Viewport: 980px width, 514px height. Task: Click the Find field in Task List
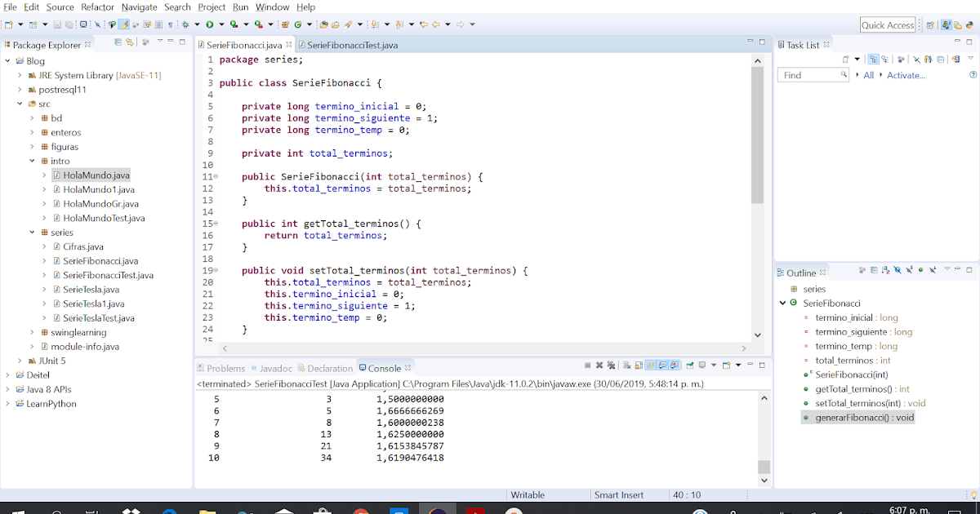coord(813,74)
